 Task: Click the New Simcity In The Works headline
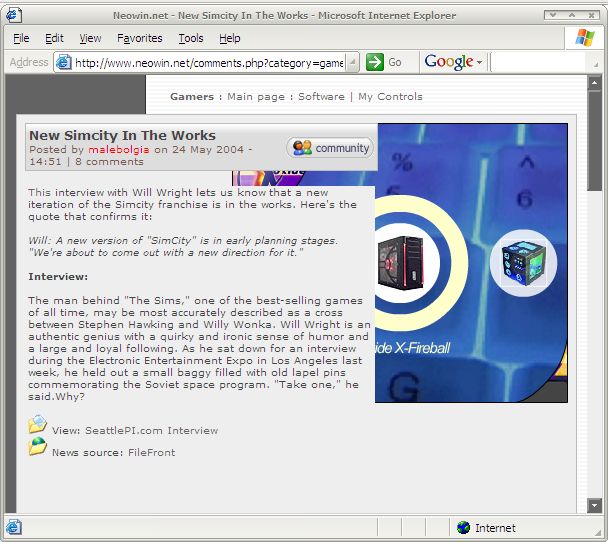pos(123,135)
